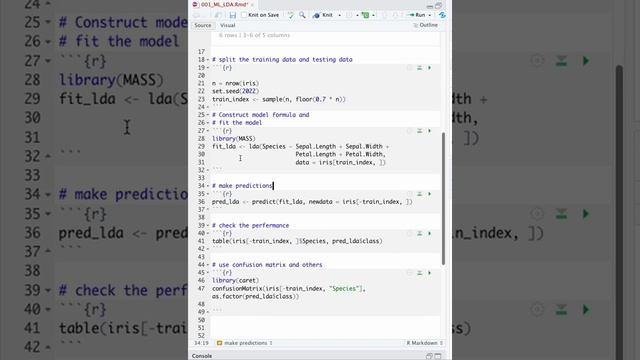Open chunk options gear for line 45

[x=409, y=273]
